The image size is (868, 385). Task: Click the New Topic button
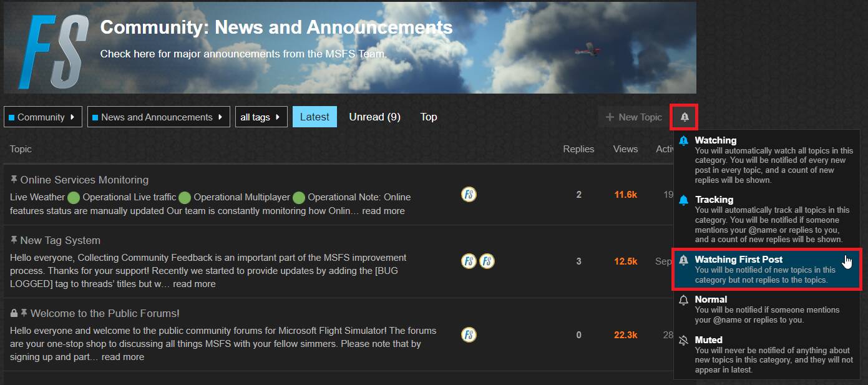pos(633,117)
